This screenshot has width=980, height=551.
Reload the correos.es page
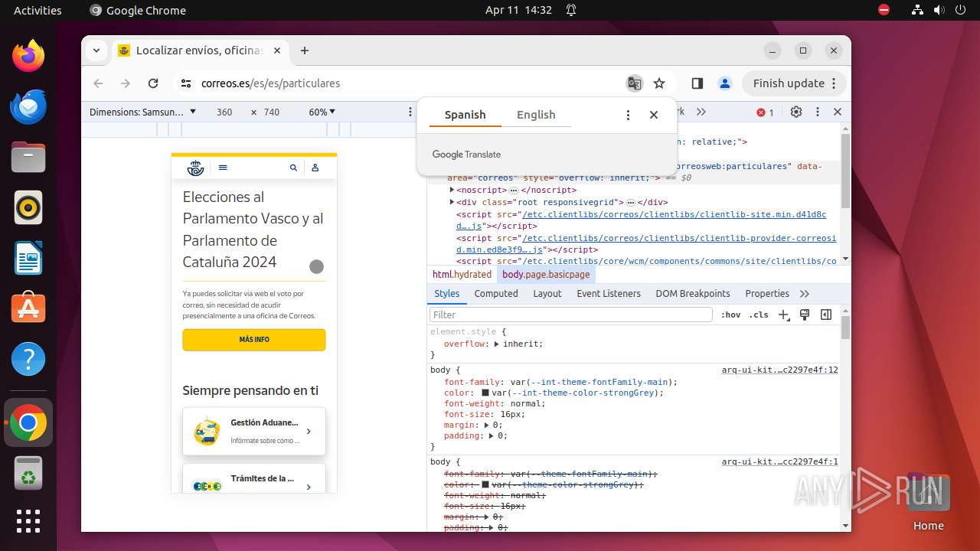153,83
